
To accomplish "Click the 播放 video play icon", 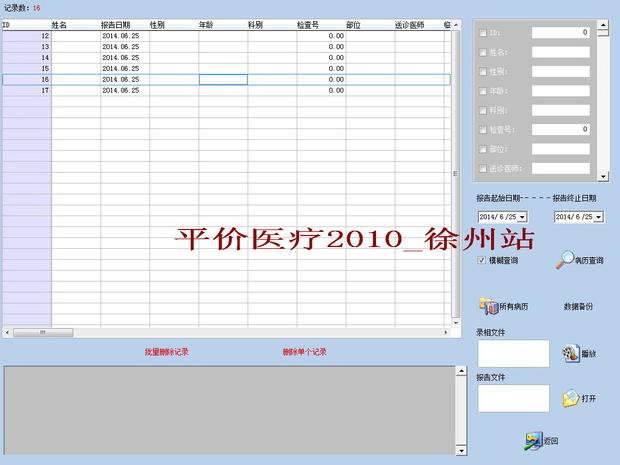I will click(571, 353).
